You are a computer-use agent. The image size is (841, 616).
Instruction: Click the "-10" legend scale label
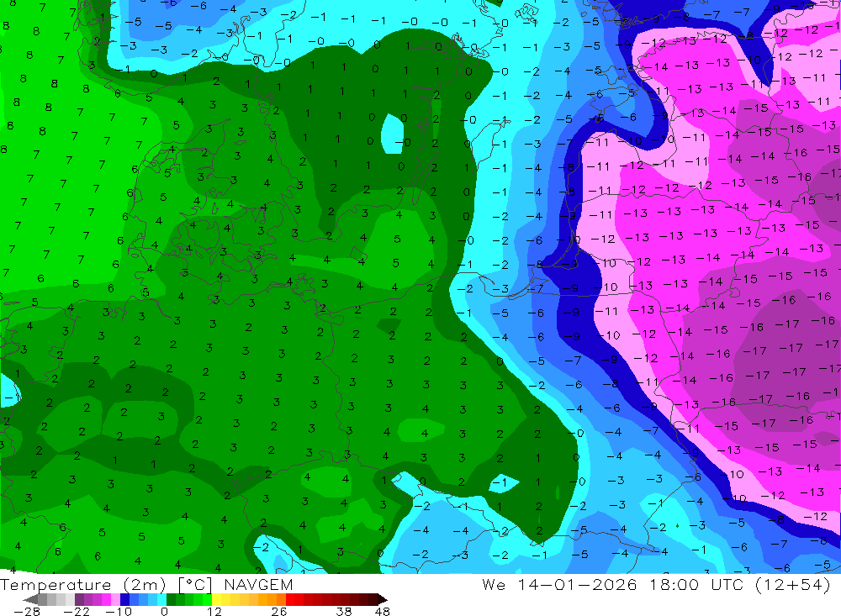coord(119,611)
